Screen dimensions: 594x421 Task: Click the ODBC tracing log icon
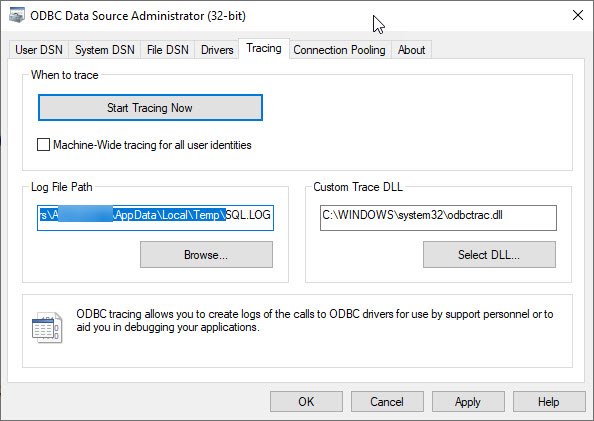(x=47, y=327)
